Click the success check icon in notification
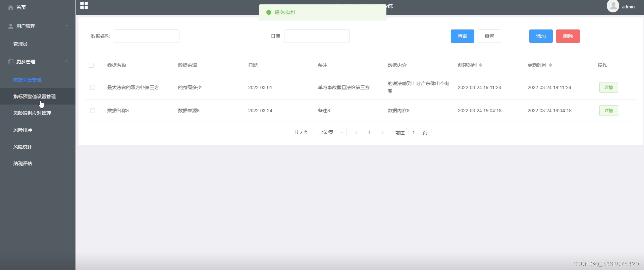 pyautogui.click(x=268, y=12)
